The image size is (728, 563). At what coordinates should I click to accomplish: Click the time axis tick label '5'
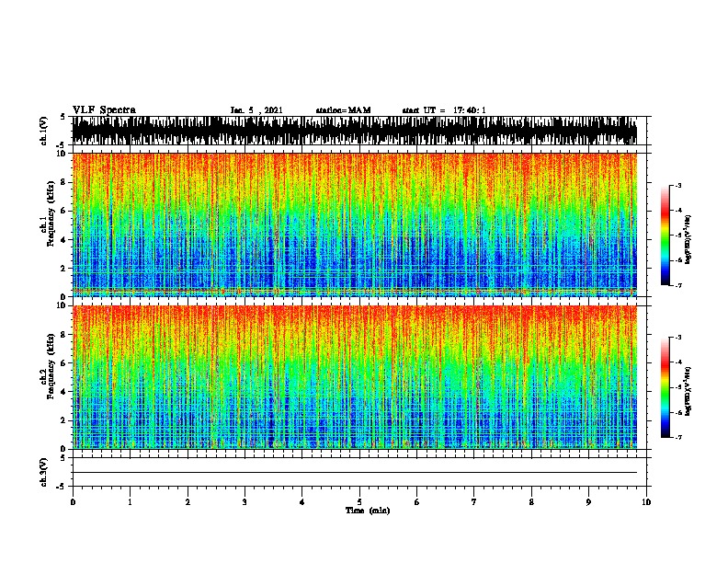click(359, 502)
